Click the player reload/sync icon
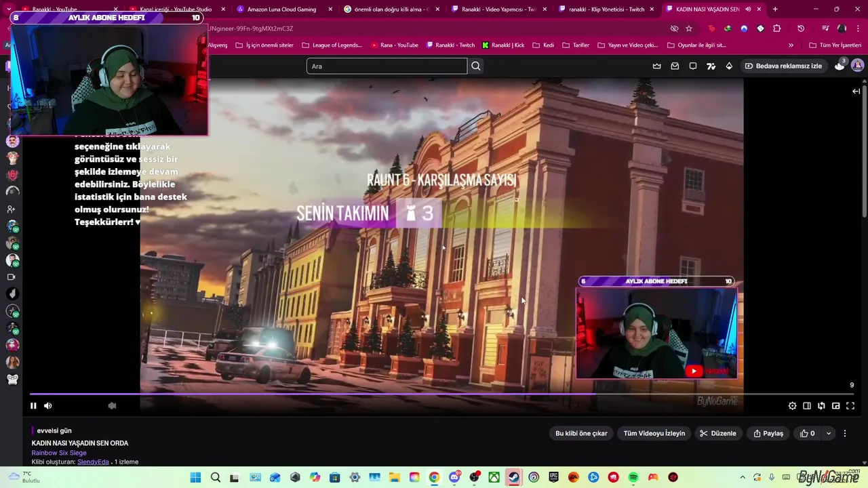Image resolution: width=868 pixels, height=488 pixels. tap(821, 405)
